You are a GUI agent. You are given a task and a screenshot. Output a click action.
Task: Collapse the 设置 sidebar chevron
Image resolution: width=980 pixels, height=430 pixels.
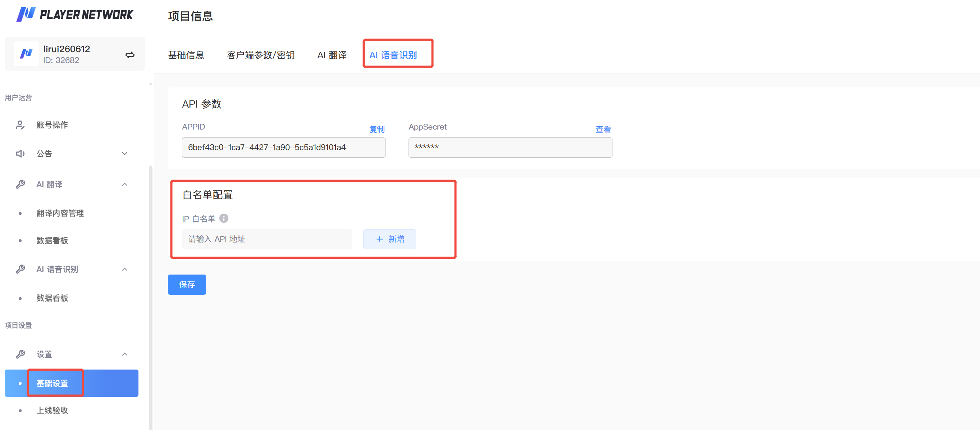pos(124,354)
